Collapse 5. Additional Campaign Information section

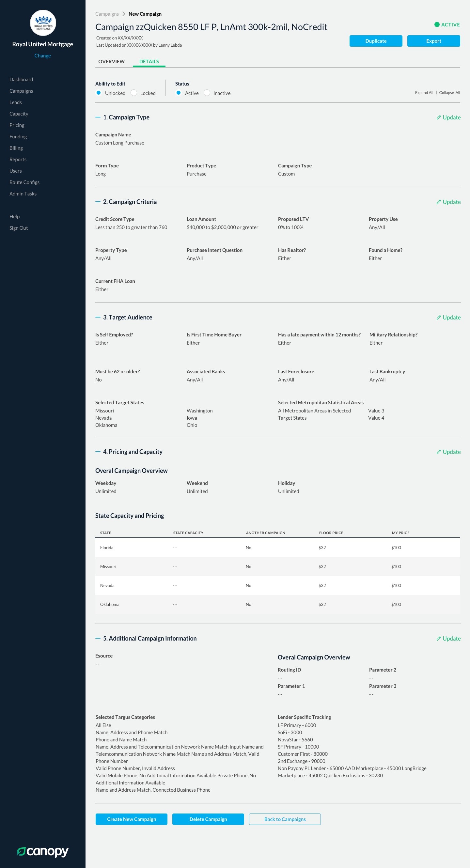(98, 639)
